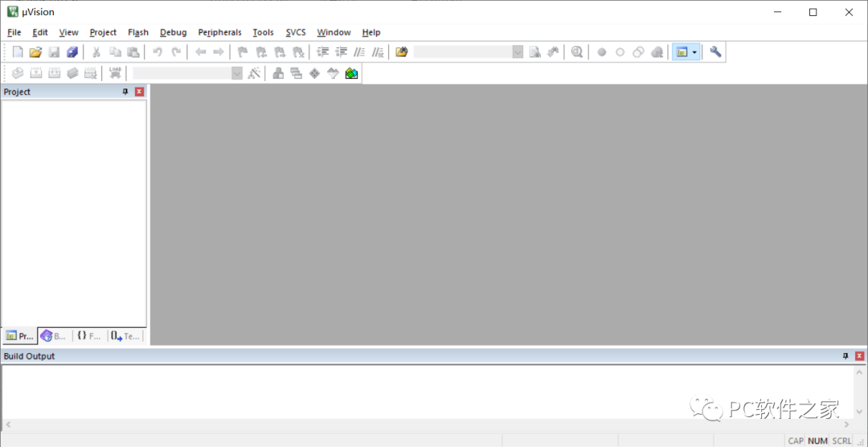Open the Select Target dropdown
The width and height of the screenshot is (868, 447).
tap(236, 73)
